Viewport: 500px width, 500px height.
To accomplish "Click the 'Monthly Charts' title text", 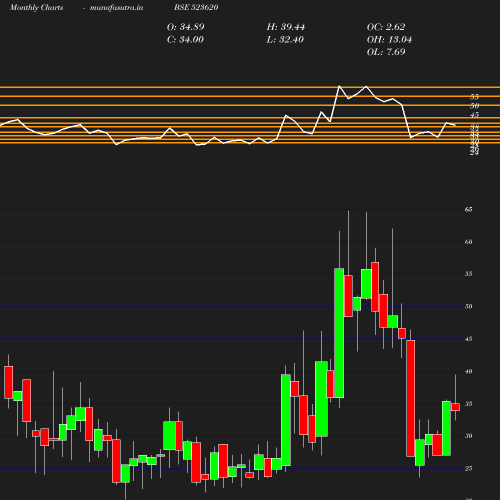I will tap(36, 8).
